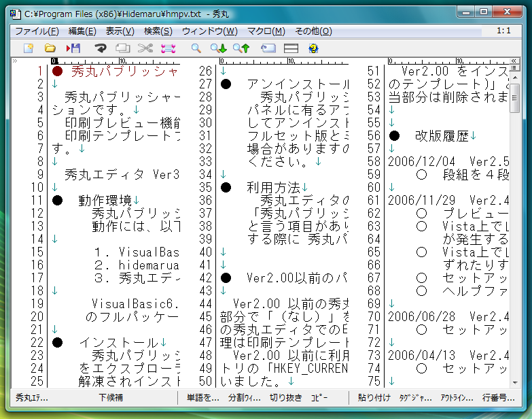Click the アウトライン... function key button
The width and height of the screenshot is (532, 419).
click(457, 398)
